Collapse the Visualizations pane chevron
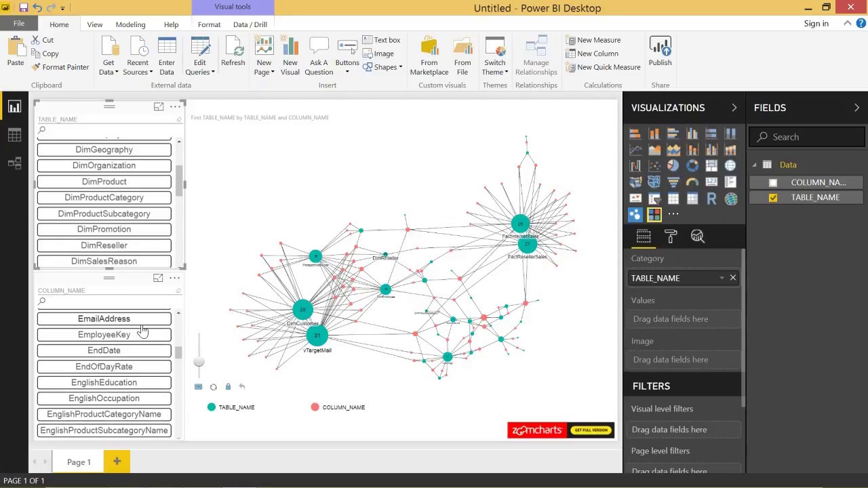868x488 pixels. 734,108
